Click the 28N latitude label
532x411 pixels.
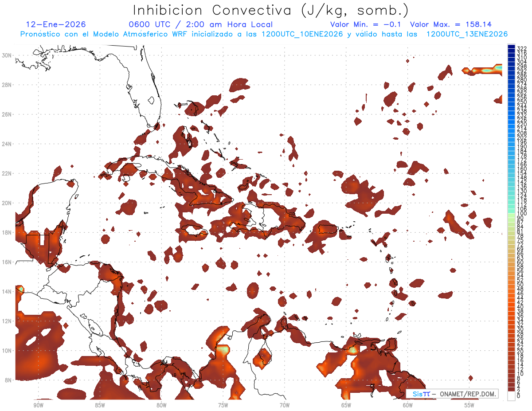(x=7, y=85)
